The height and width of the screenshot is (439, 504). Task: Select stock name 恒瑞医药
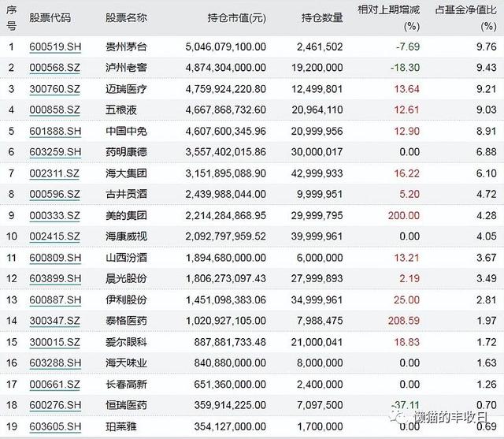[x=126, y=405]
